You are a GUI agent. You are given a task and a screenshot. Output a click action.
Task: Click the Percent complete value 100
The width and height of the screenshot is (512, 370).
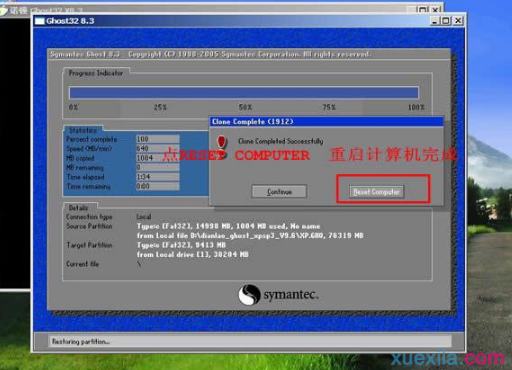[x=158, y=139]
